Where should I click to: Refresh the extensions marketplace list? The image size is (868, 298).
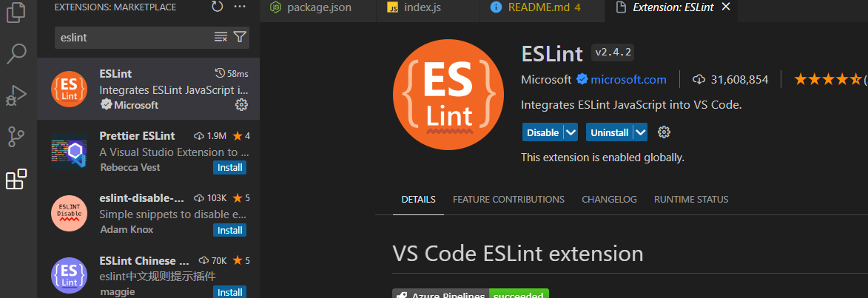218,7
